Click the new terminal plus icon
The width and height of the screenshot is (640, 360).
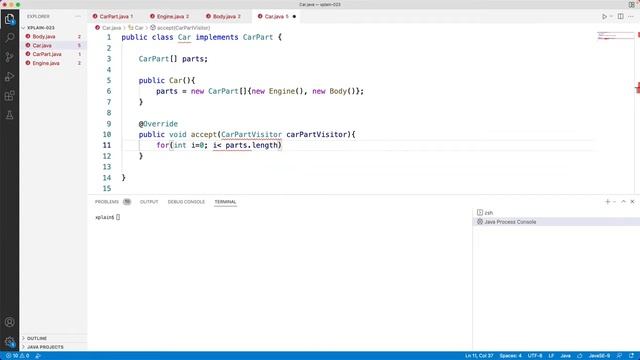tap(607, 202)
